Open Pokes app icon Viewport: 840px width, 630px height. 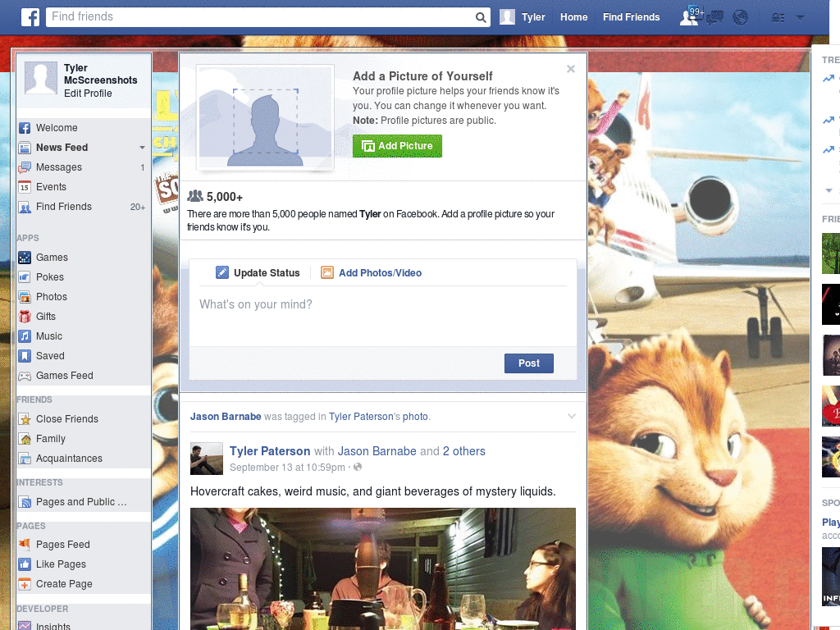[25, 277]
